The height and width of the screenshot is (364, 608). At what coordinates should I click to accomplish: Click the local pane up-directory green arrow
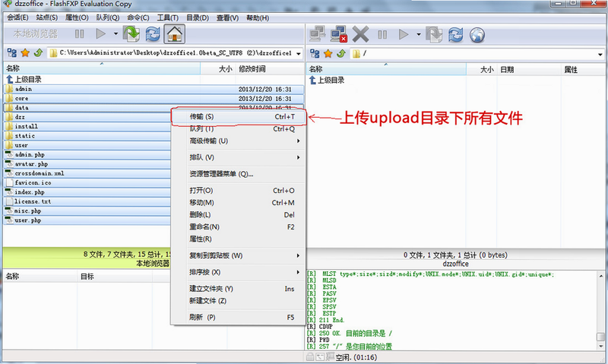coord(39,53)
